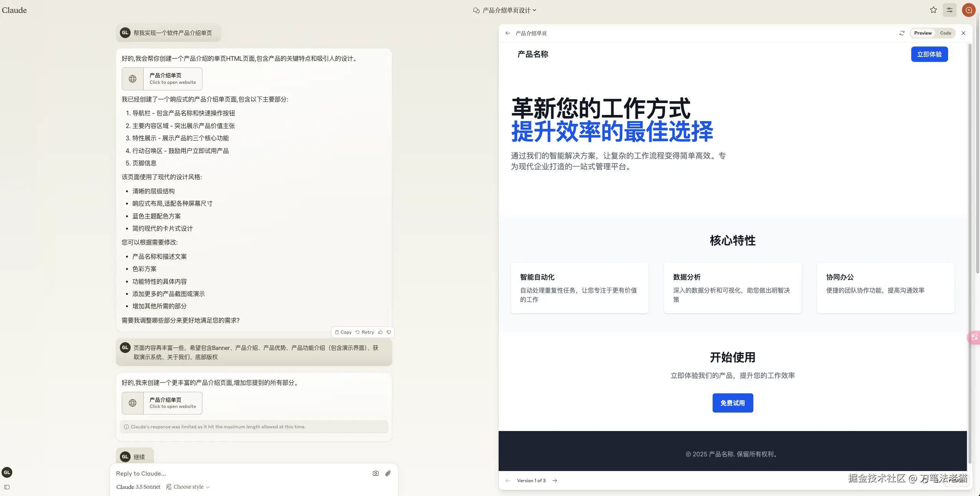The height and width of the screenshot is (496, 980).
Task: Open the Choose style dropdown
Action: click(x=188, y=487)
